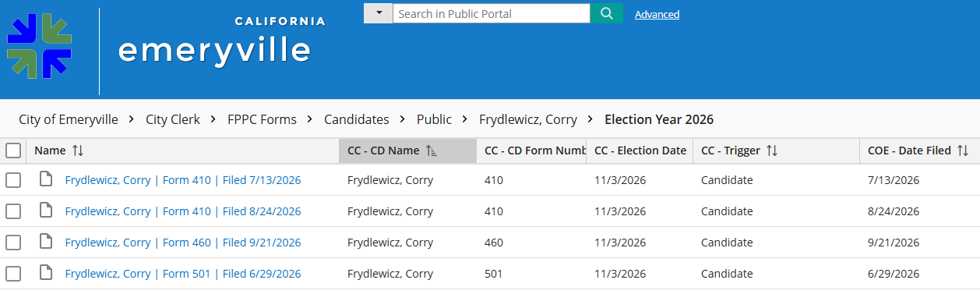
Task: Select form number cell 501
Action: 494,274
